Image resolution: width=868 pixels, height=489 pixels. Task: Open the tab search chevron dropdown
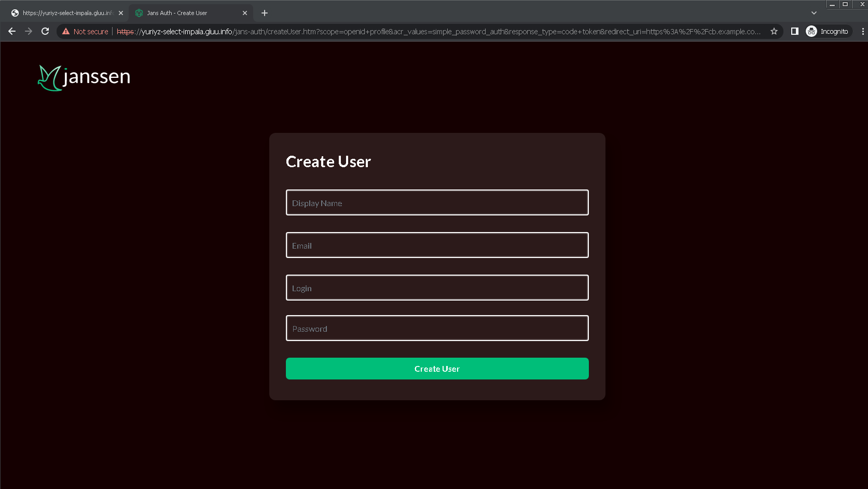click(813, 12)
